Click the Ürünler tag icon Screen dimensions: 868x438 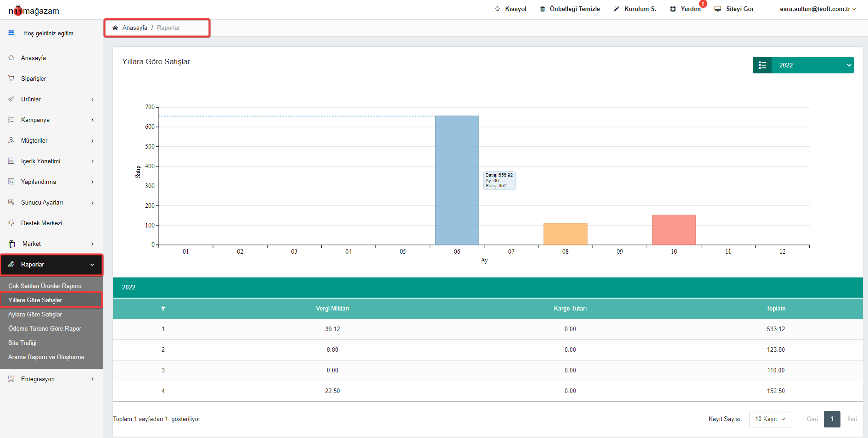point(11,99)
